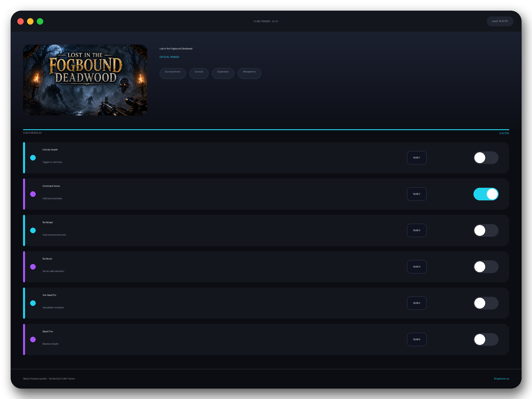The width and height of the screenshot is (532, 399).
Task: Switch on Aim Assist Pro
Action: [486, 303]
